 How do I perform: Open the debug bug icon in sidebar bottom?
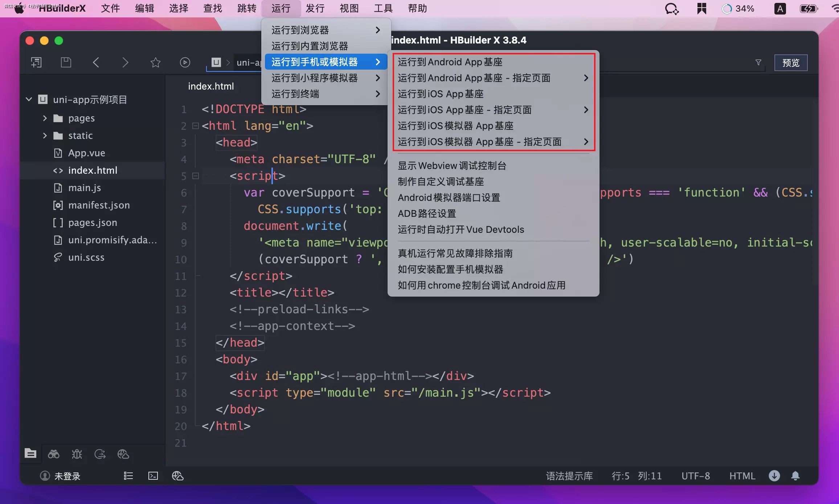coord(77,454)
